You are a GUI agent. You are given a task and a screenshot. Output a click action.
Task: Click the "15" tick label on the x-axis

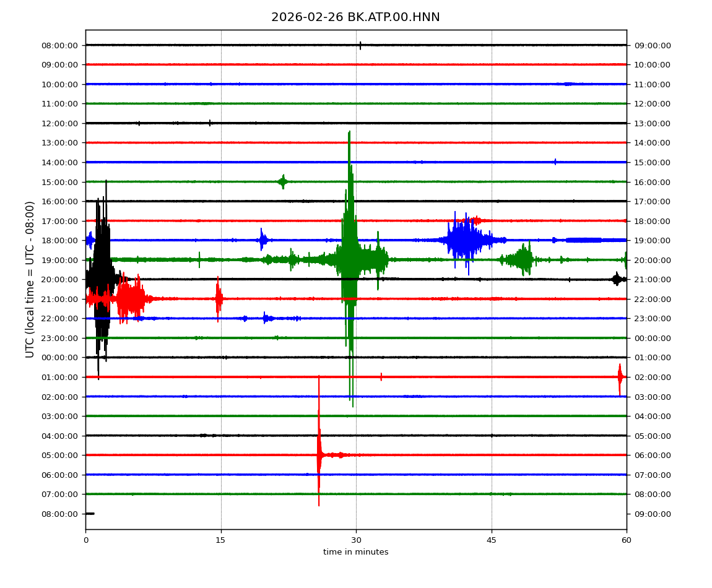220,540
